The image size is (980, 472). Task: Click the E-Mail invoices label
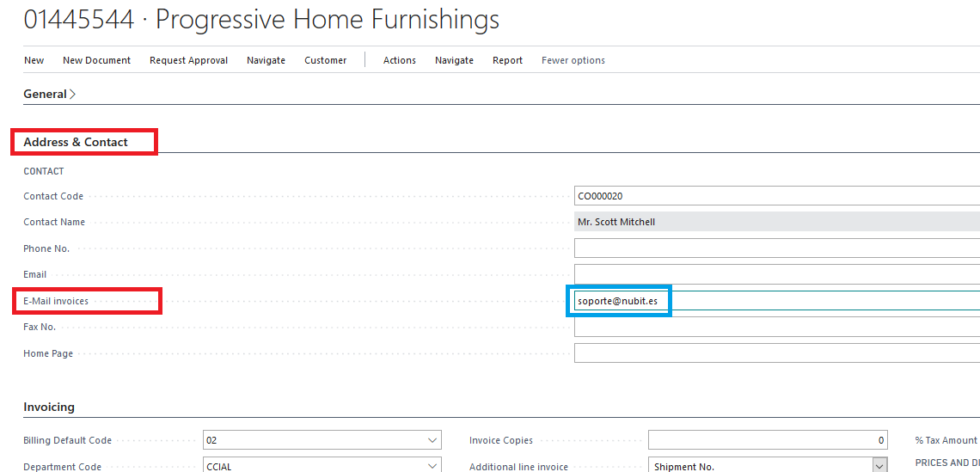coord(56,301)
